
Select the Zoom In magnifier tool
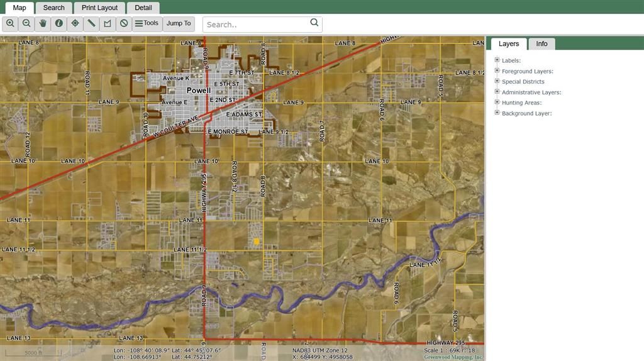[11, 24]
